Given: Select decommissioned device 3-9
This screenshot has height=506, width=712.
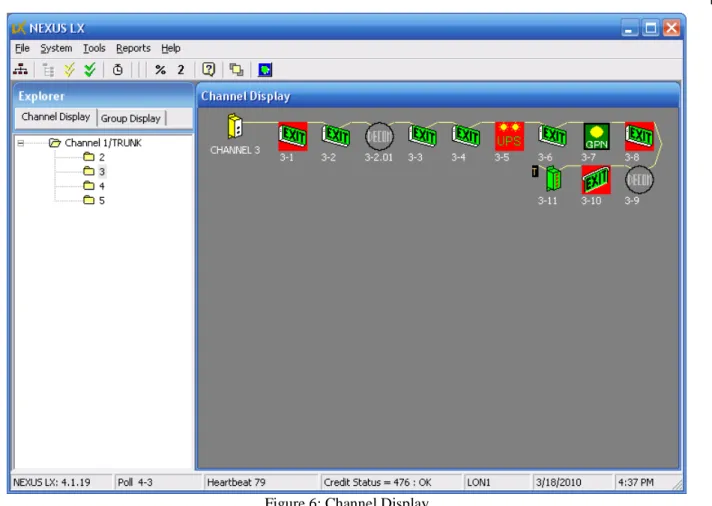Looking at the screenshot, I should coord(639,180).
